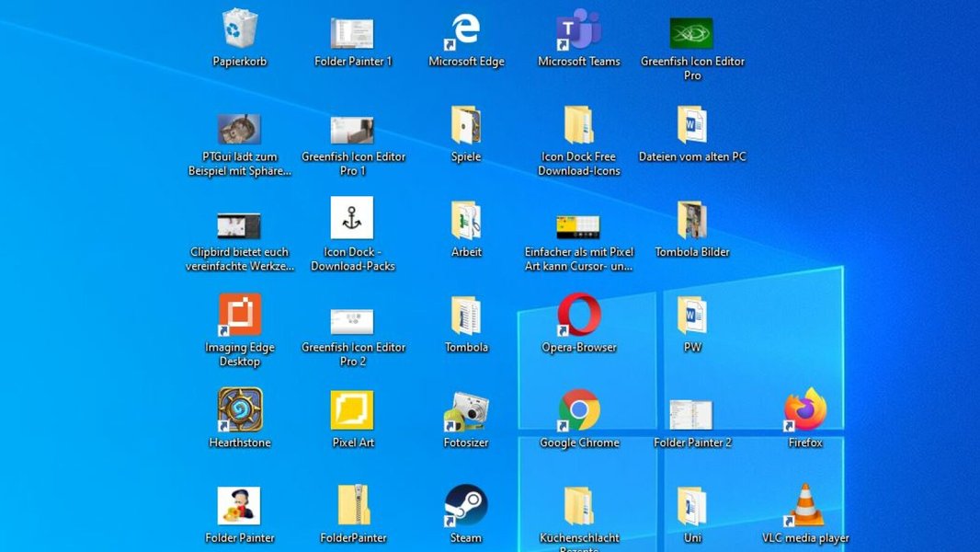Launch the Microsoft Edge shortcut
This screenshot has width=980, height=552.
coord(462,31)
